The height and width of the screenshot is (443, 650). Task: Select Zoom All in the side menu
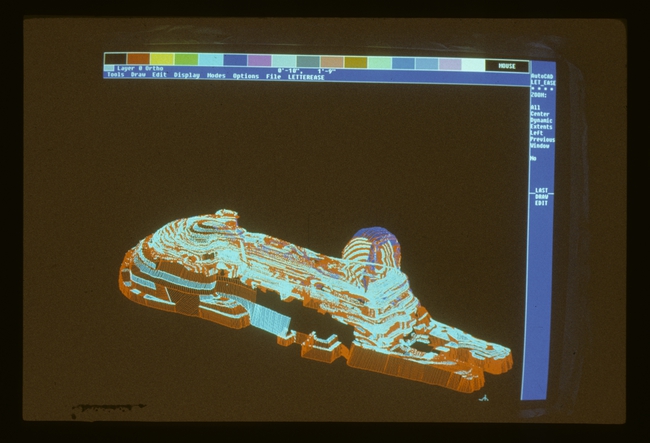535,107
